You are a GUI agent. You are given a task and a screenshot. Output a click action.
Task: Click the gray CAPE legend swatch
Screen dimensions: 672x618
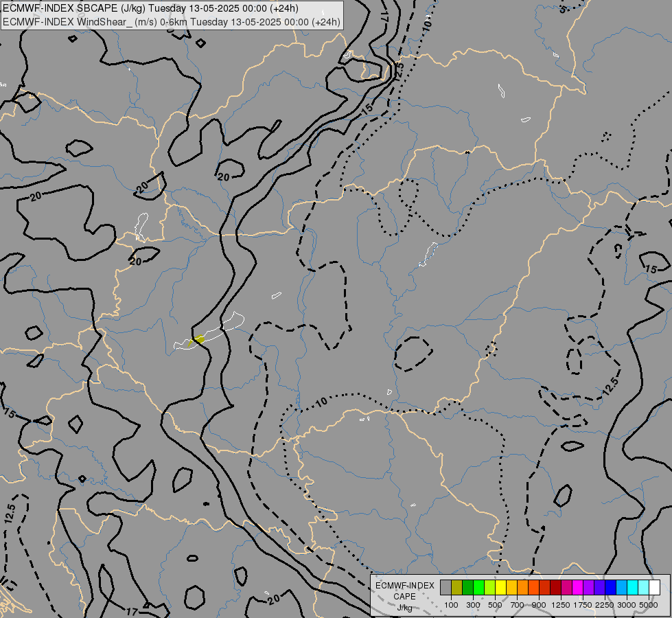[x=445, y=588]
